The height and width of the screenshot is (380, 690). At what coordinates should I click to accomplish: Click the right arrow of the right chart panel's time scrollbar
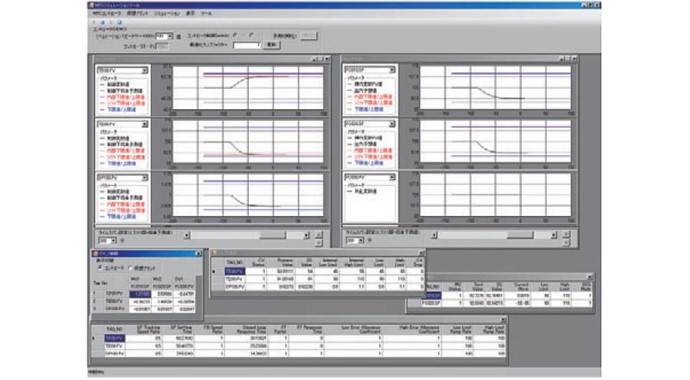pos(554,235)
